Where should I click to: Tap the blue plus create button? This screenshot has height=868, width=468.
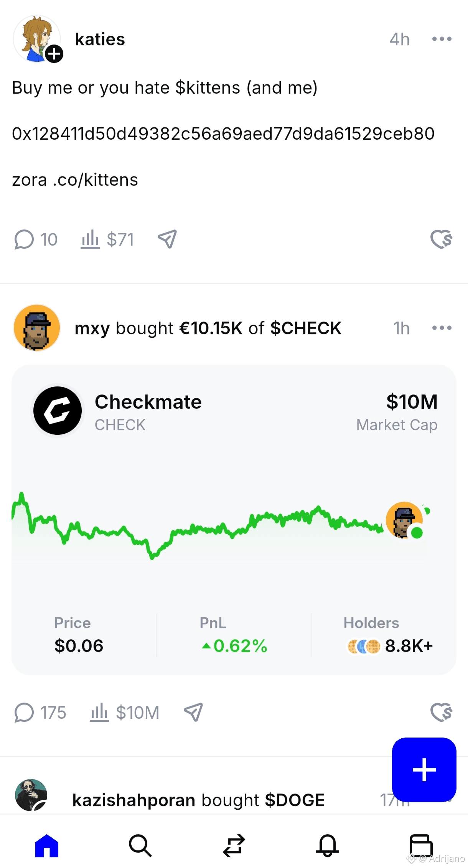click(424, 769)
